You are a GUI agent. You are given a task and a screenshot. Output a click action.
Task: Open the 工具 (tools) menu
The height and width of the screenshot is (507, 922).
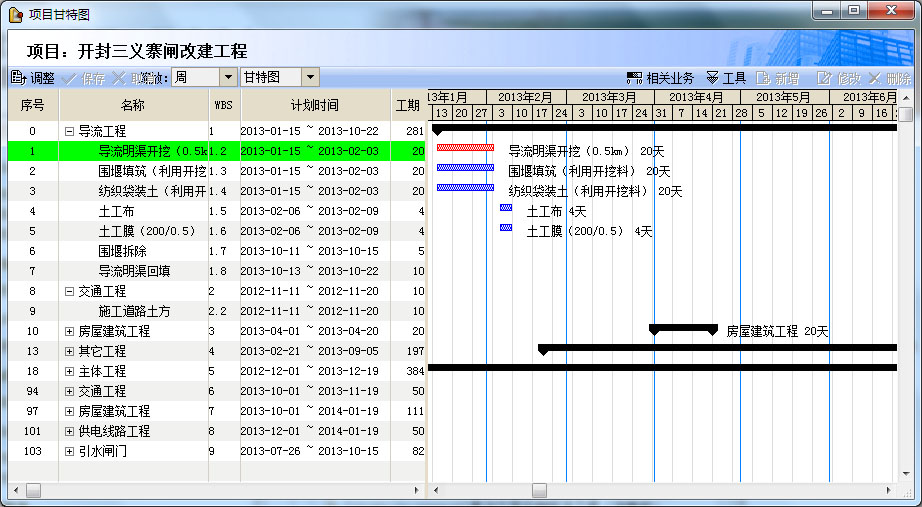(x=726, y=78)
